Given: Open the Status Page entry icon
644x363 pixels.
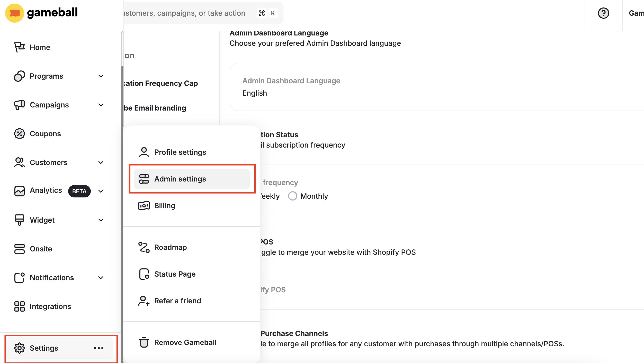Looking at the screenshot, I should point(144,274).
